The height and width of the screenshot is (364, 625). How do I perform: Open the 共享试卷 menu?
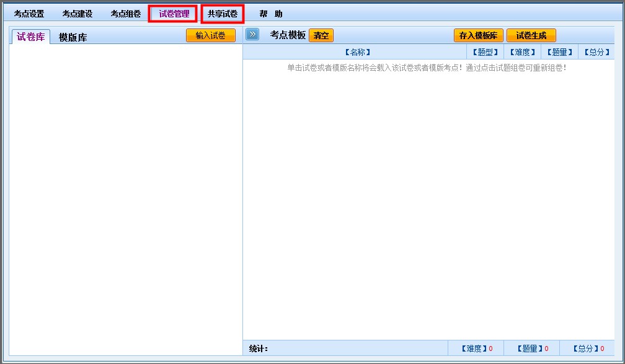click(223, 14)
